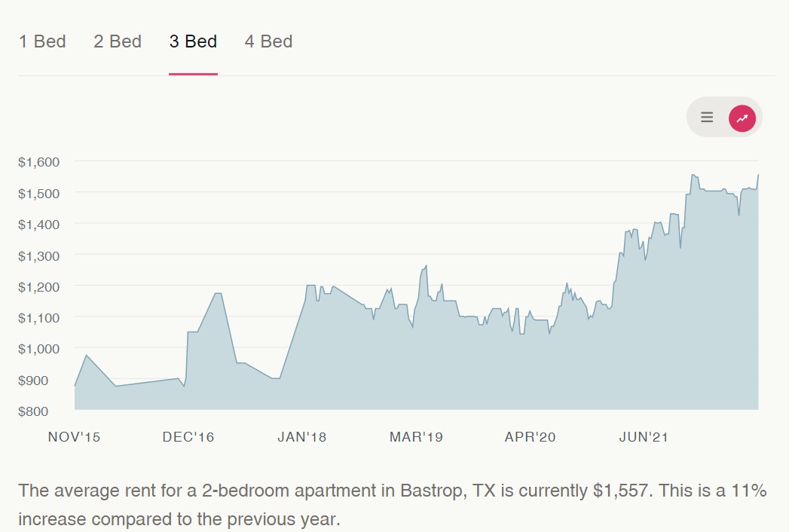Viewport: 789px width, 532px height.
Task: Click the $1,557 average rent figure in text
Action: [622, 491]
